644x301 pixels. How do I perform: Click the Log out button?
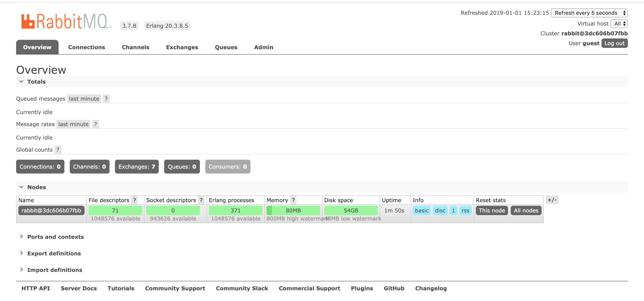coord(614,43)
